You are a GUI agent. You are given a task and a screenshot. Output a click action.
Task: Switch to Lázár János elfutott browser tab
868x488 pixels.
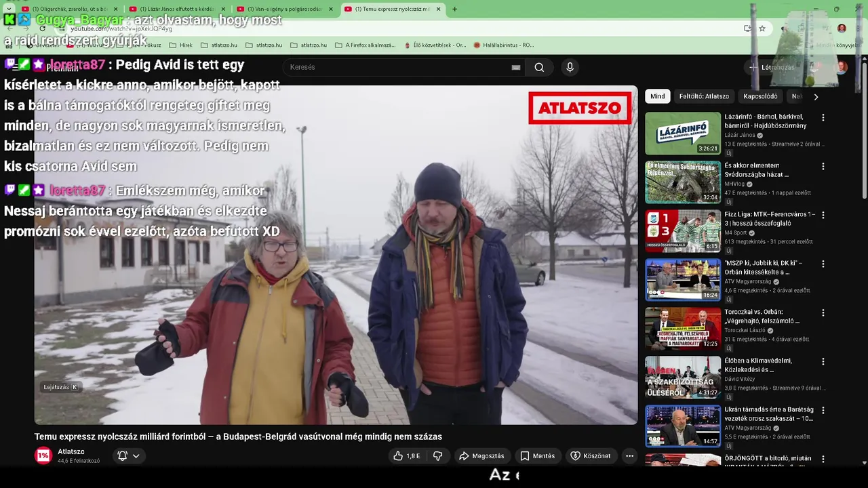177,9
